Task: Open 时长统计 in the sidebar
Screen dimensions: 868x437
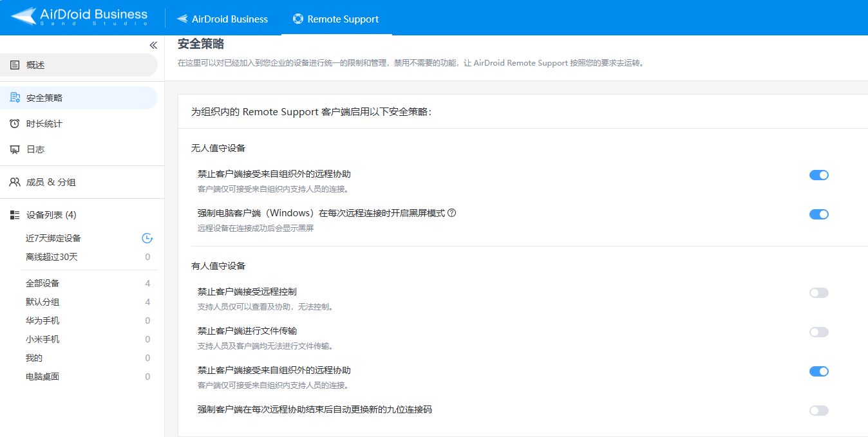Action: click(x=79, y=124)
